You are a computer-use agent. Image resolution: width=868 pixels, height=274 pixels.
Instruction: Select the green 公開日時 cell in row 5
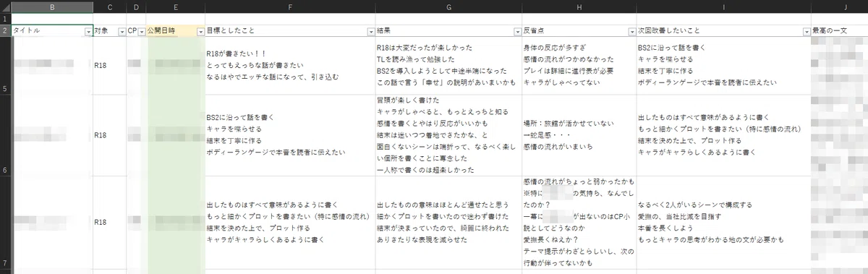click(175, 66)
